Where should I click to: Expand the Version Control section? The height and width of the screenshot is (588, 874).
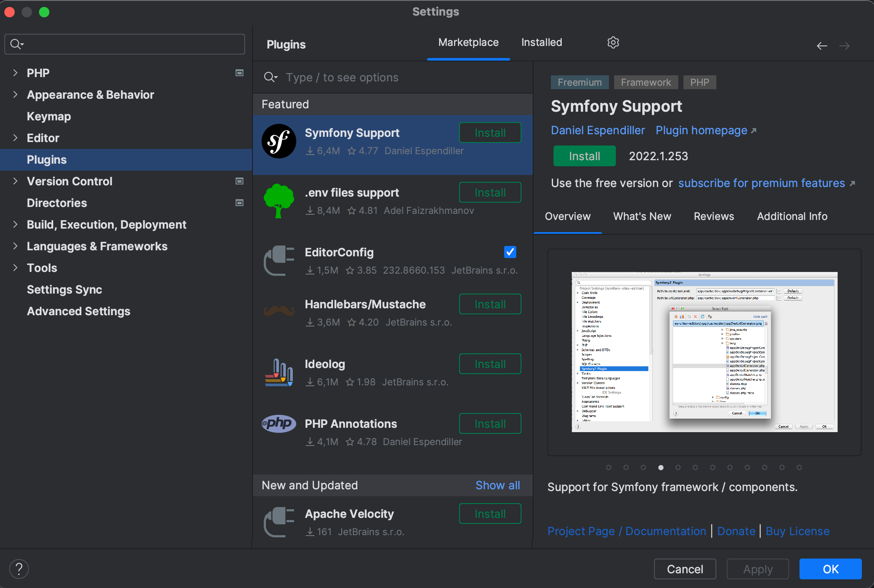[16, 181]
